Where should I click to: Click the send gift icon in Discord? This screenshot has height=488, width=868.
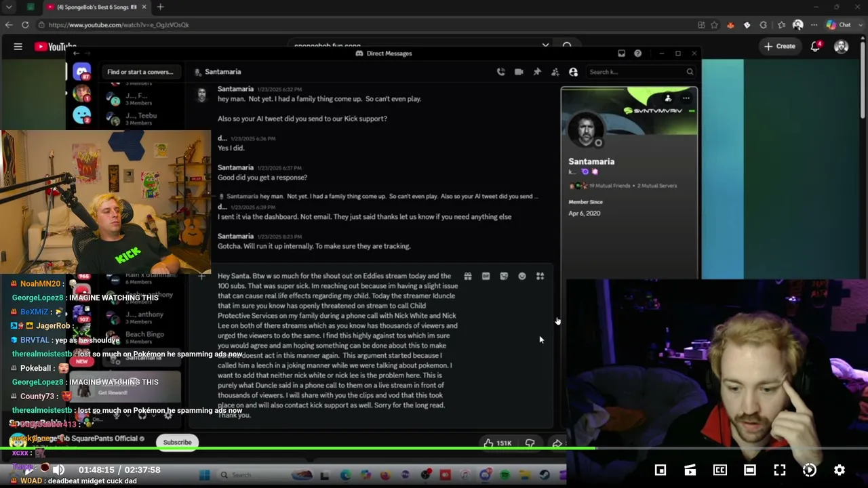(468, 277)
